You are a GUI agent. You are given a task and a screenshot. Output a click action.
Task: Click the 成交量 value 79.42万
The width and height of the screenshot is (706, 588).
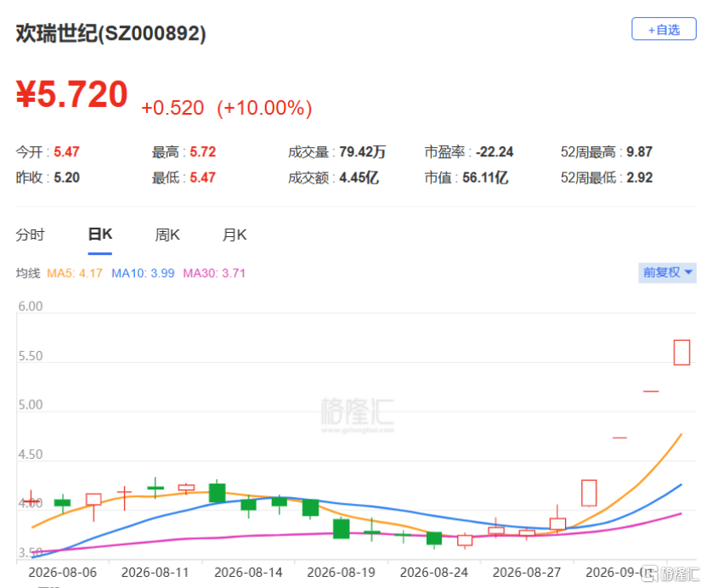(x=363, y=152)
